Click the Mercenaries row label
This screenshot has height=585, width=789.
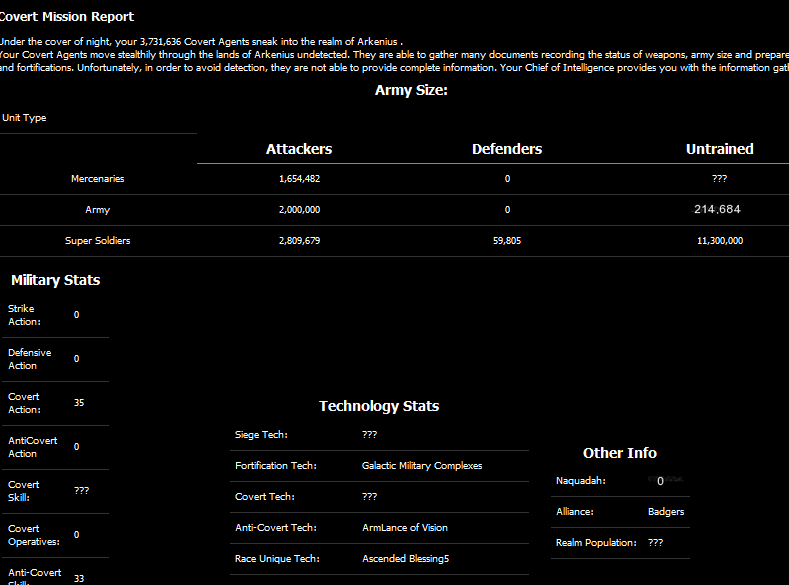98,179
